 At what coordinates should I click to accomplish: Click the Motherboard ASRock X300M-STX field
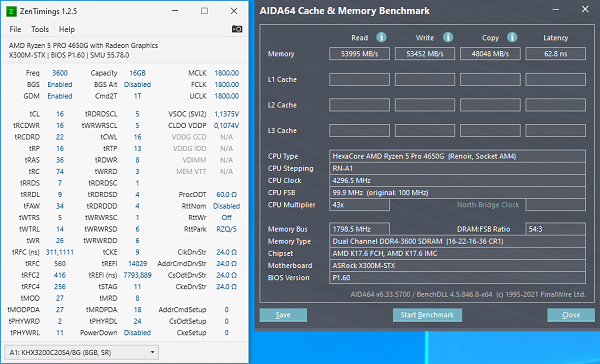point(457,265)
